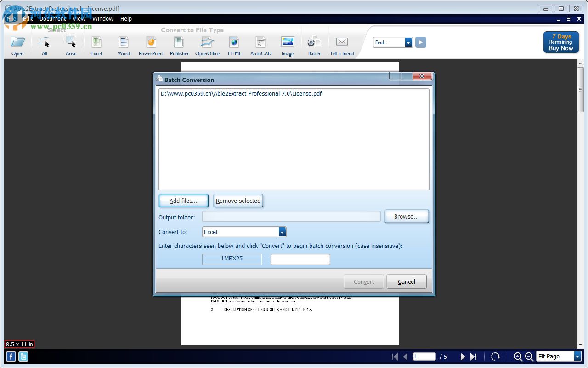This screenshot has height=368, width=588.
Task: Open the Help menu
Action: pos(126,19)
